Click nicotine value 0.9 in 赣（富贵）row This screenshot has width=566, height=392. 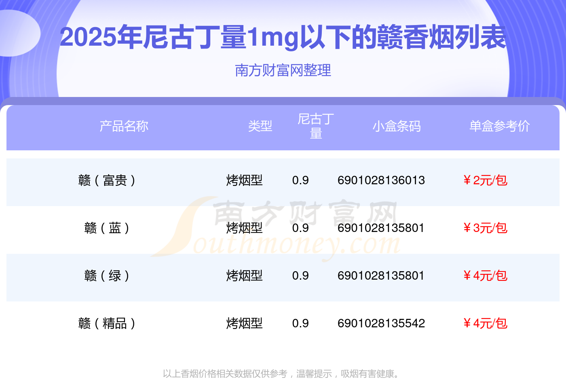300,180
